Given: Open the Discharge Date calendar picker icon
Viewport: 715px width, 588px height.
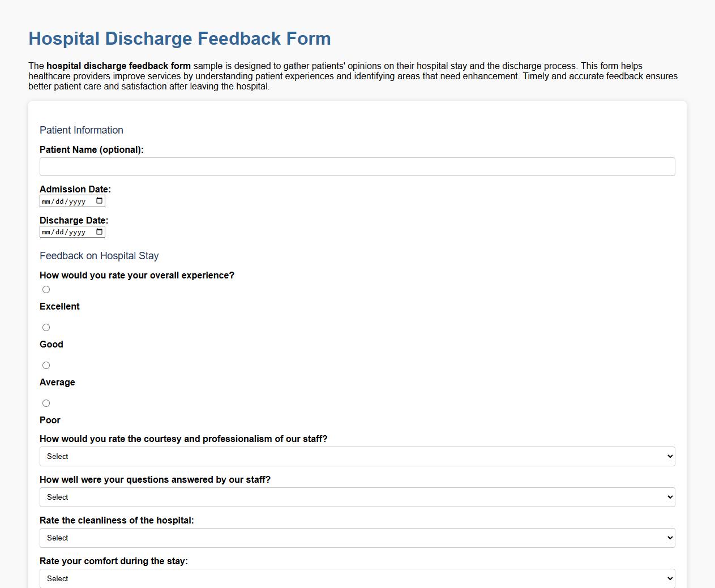Looking at the screenshot, I should click(x=100, y=231).
